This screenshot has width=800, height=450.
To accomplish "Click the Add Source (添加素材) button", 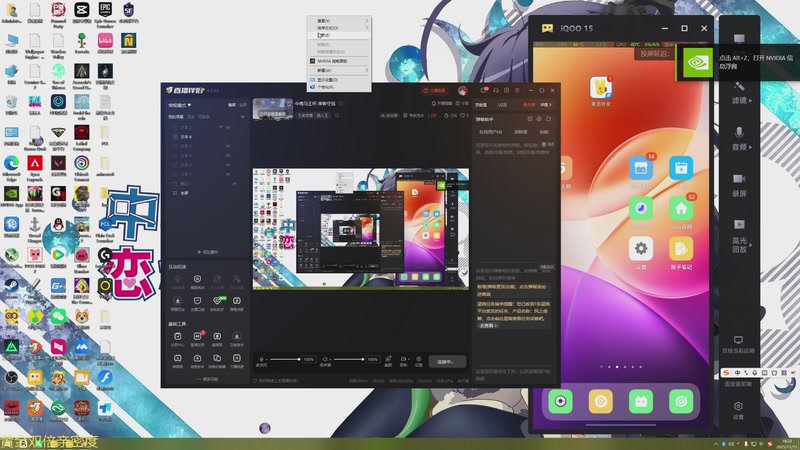I will 208,252.
